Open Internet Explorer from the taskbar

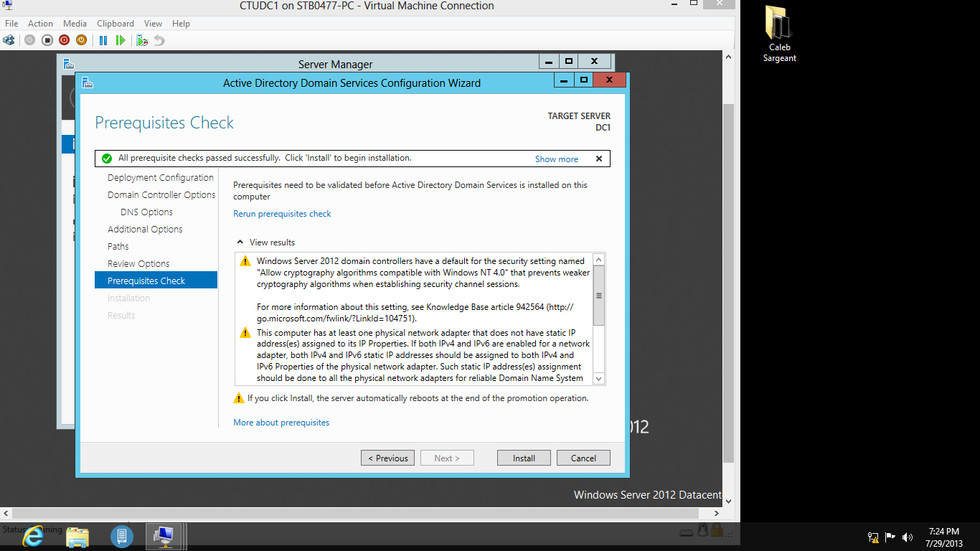point(33,536)
